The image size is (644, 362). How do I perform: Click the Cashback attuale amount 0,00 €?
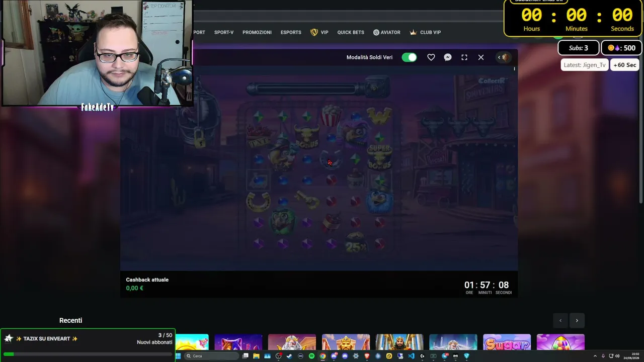[135, 288]
